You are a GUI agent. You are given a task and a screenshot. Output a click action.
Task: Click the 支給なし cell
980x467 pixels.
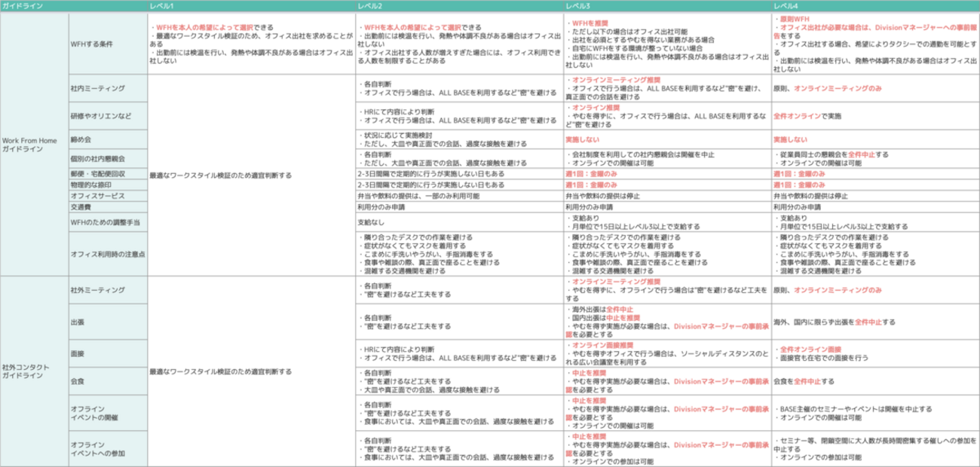[460, 222]
